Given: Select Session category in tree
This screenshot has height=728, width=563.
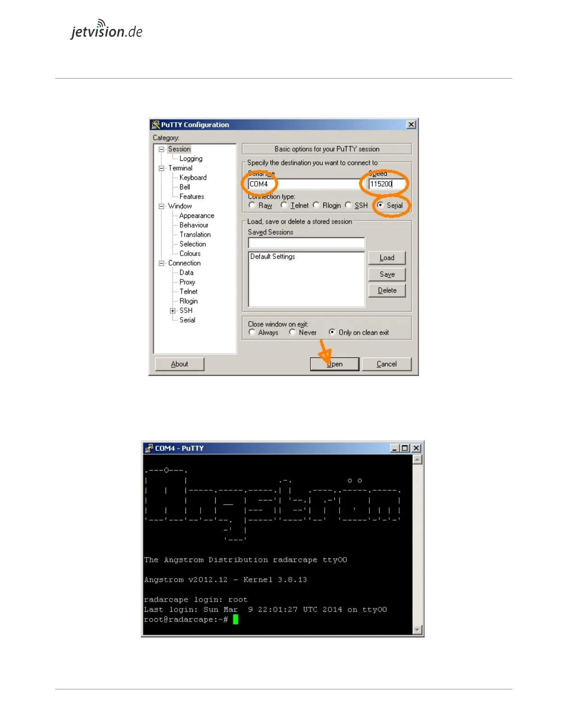Looking at the screenshot, I should [179, 149].
